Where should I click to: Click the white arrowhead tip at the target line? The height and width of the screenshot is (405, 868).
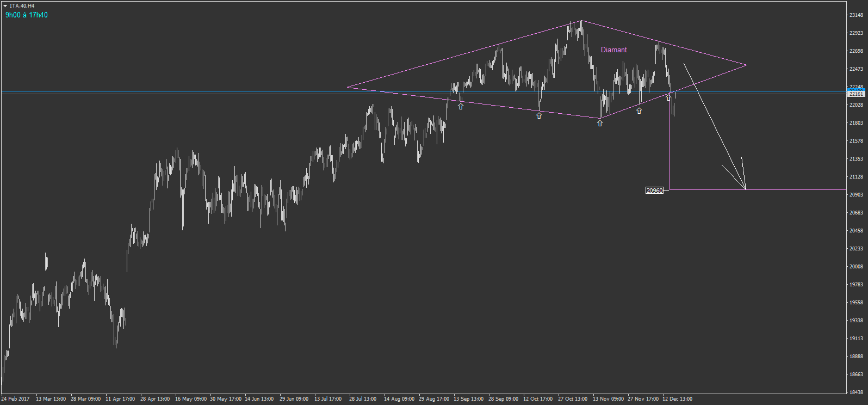click(745, 188)
